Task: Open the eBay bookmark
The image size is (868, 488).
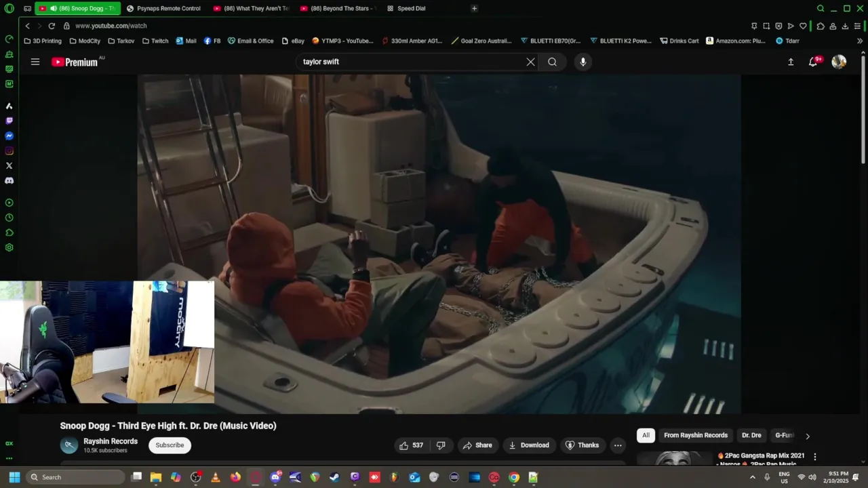Action: tap(293, 41)
